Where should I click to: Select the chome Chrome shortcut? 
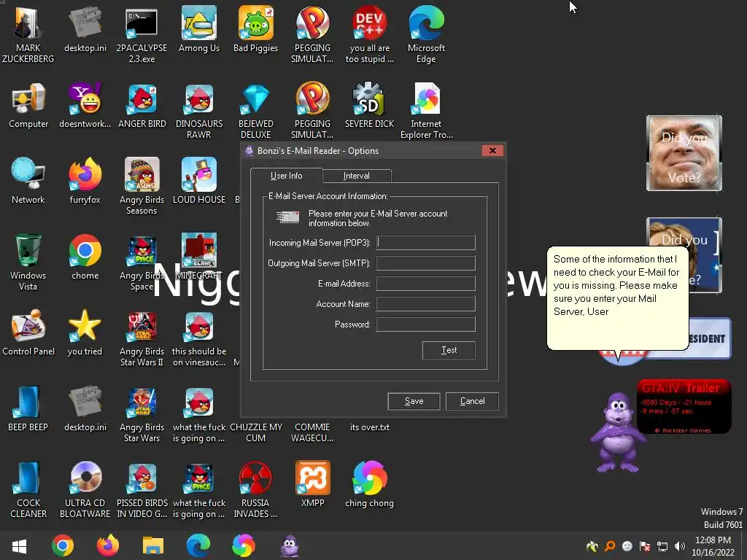coord(85,257)
